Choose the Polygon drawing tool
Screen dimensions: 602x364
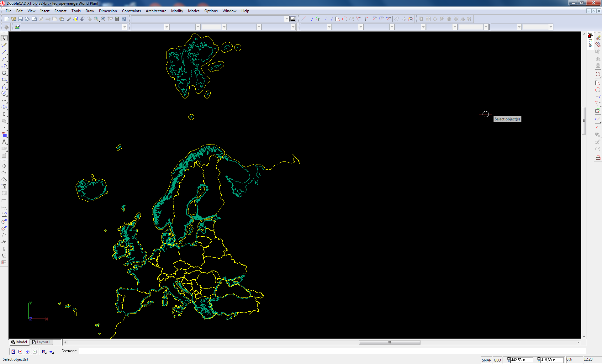4,73
